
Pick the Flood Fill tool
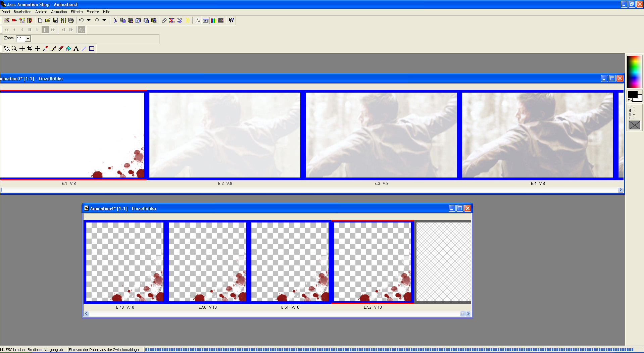(x=68, y=49)
